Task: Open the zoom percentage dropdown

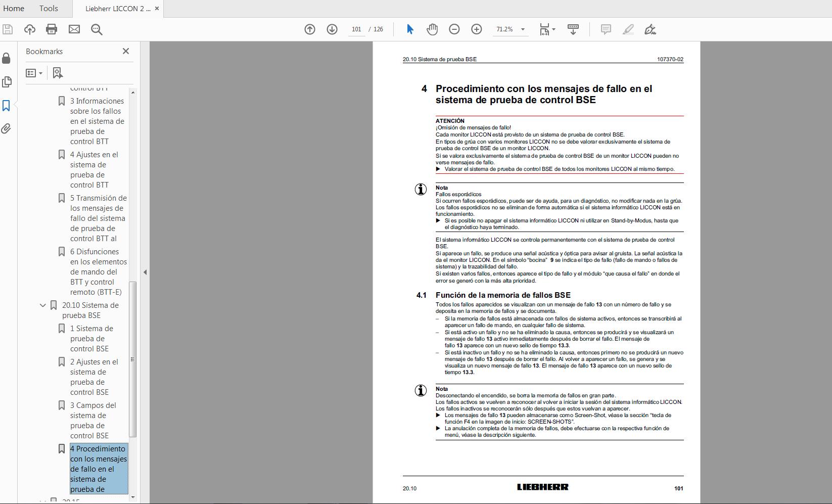Action: tap(523, 29)
